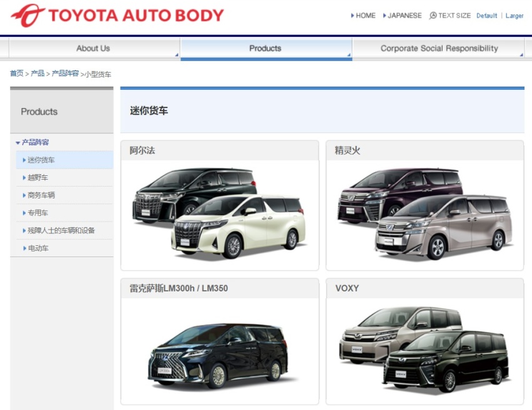Open Corporate Social Responsibility tab
The height and width of the screenshot is (410, 532).
point(439,48)
